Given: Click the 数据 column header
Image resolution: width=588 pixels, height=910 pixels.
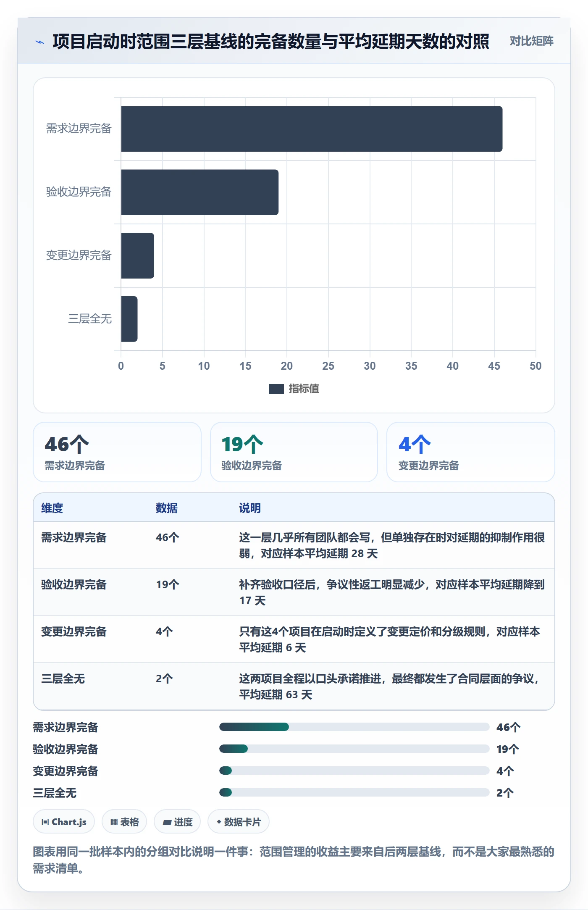Looking at the screenshot, I should (x=167, y=508).
